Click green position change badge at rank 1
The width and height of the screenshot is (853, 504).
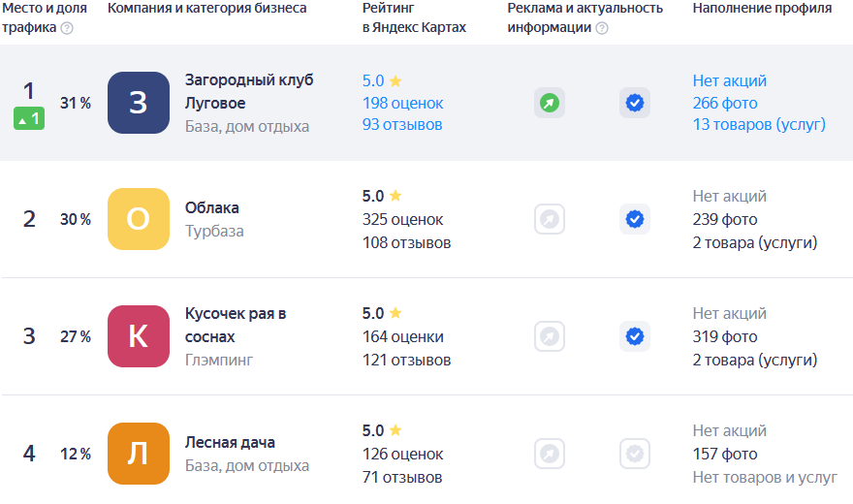[28, 119]
